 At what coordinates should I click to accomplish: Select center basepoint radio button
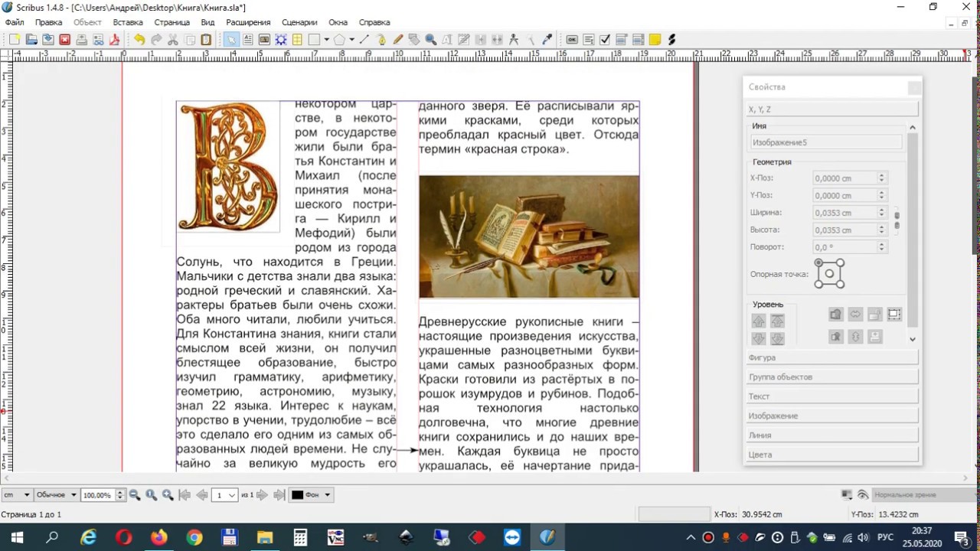click(x=829, y=274)
